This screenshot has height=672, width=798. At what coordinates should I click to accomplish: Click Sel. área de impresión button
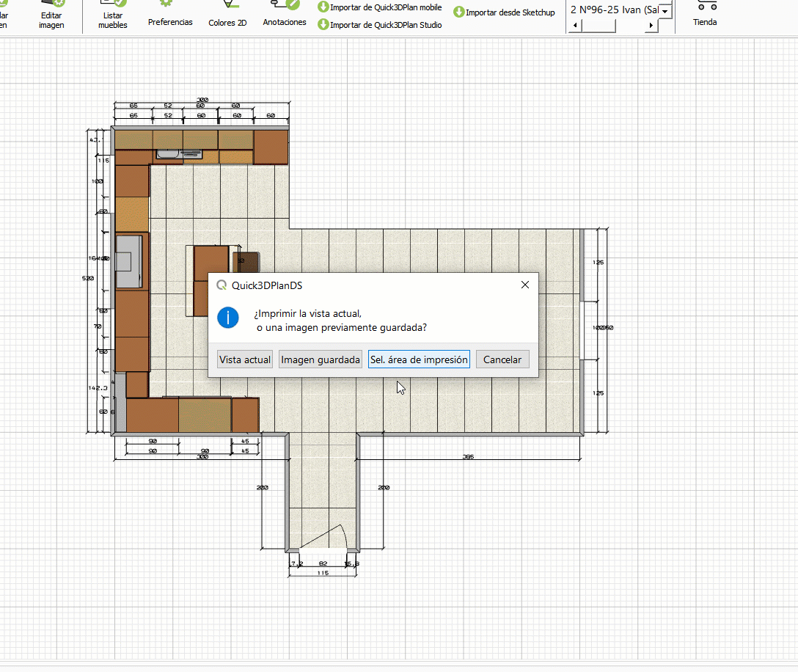(x=419, y=359)
